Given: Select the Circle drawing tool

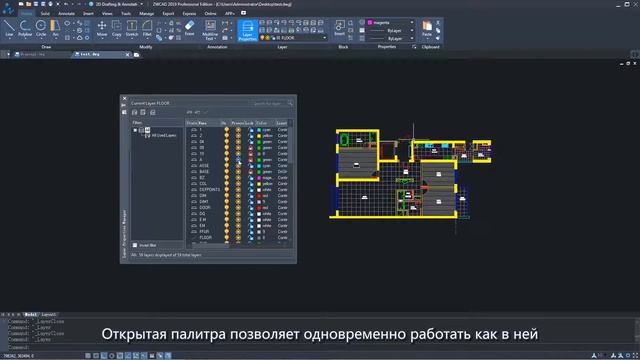Looking at the screenshot, I should [x=41, y=28].
